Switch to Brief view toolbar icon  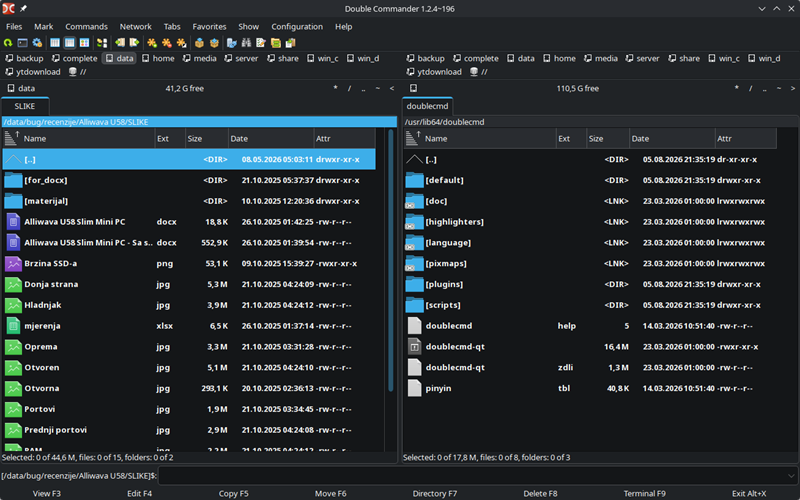click(55, 43)
